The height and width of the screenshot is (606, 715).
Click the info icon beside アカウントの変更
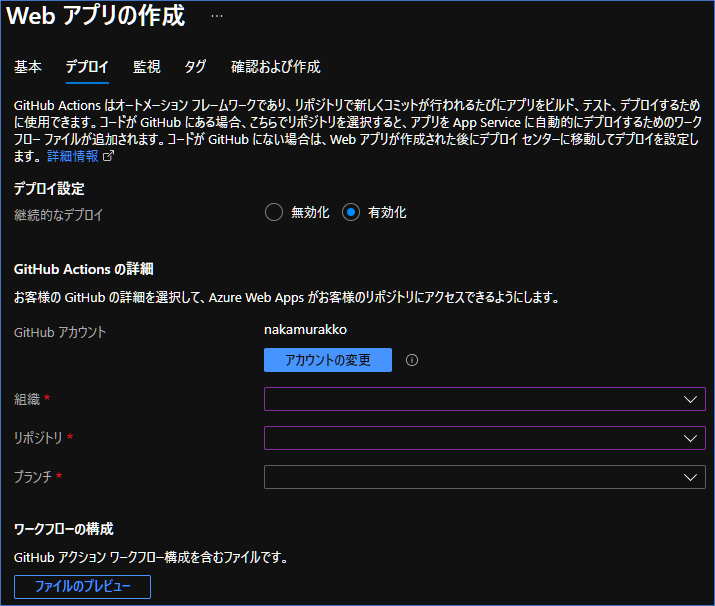412,360
